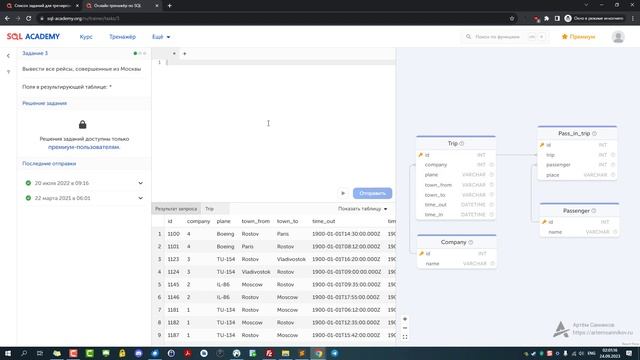The width and height of the screenshot is (640, 360).
Task: Click info icon on Pass_in_trip place row
Action: (x=613, y=175)
